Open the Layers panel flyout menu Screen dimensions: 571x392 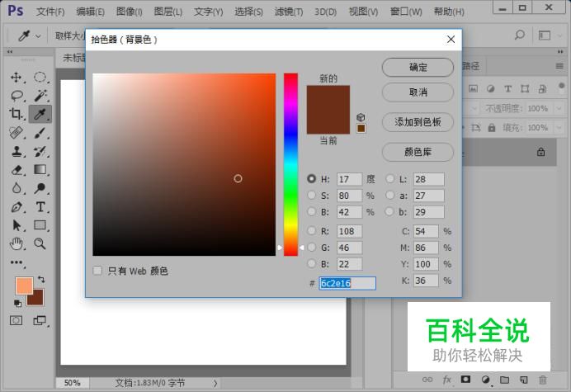(x=559, y=66)
